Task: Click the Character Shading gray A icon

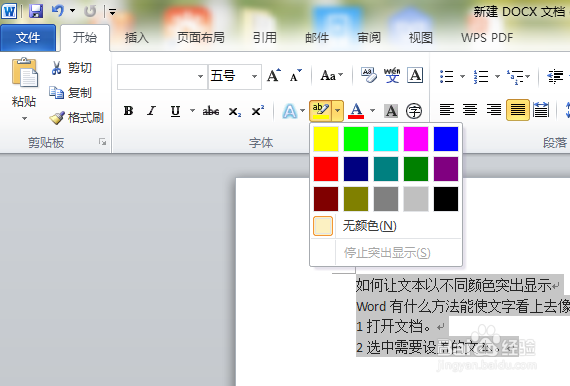Action: [x=391, y=111]
